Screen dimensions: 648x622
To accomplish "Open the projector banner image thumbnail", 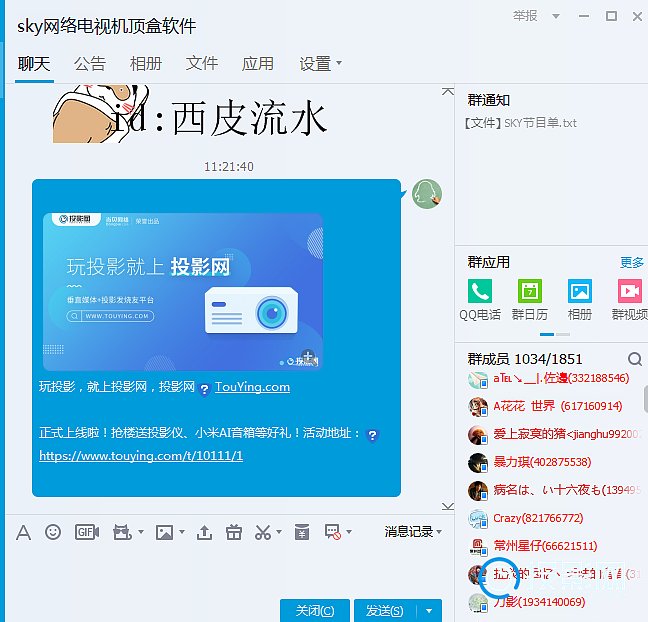I will coord(183,291).
